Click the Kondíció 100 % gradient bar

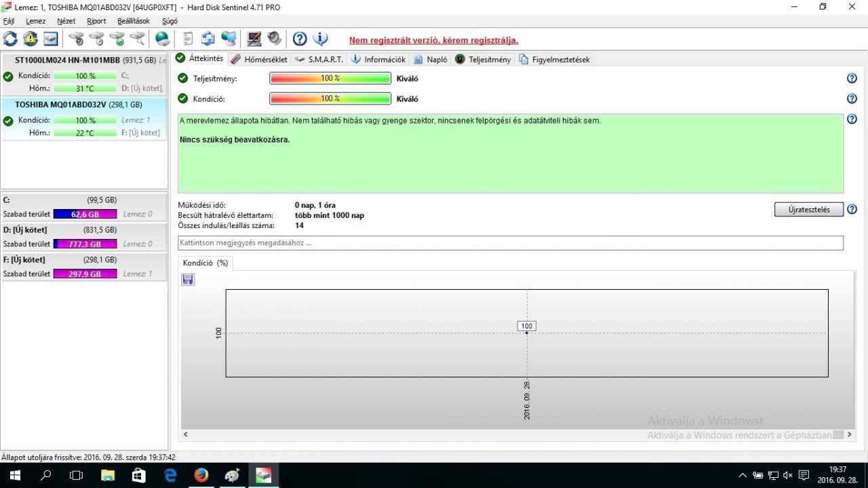point(330,99)
